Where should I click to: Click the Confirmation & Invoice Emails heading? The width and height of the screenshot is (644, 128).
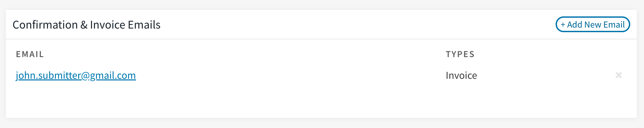pyautogui.click(x=86, y=25)
